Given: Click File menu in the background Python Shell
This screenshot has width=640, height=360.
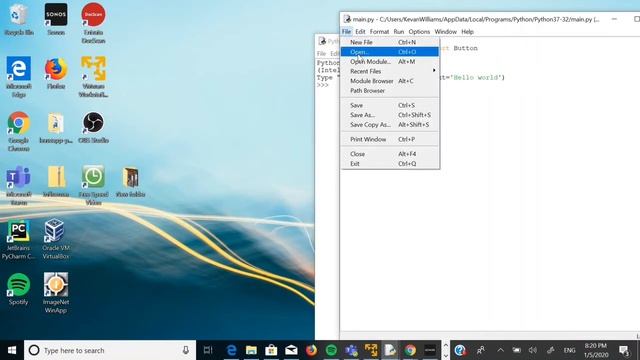Looking at the screenshot, I should [x=321, y=53].
